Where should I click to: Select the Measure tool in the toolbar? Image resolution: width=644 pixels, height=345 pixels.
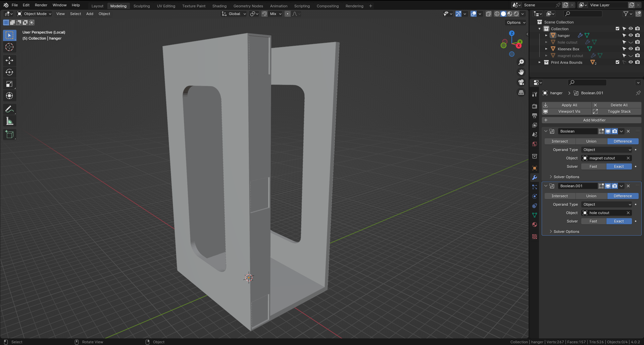pyautogui.click(x=10, y=121)
